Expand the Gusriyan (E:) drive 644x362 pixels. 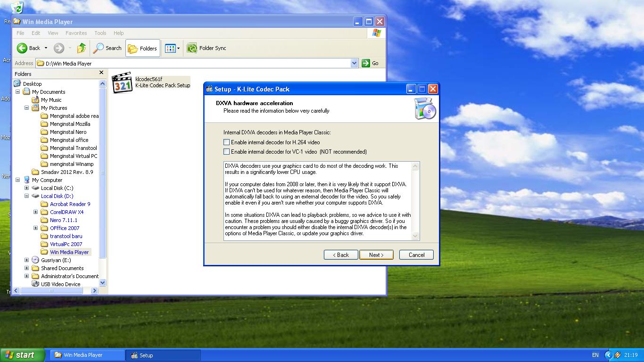[27, 260]
